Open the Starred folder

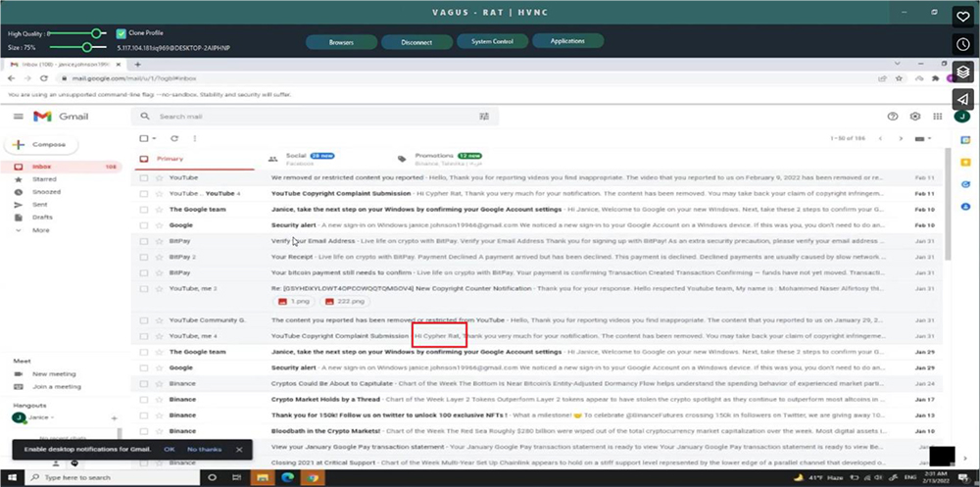tap(44, 179)
